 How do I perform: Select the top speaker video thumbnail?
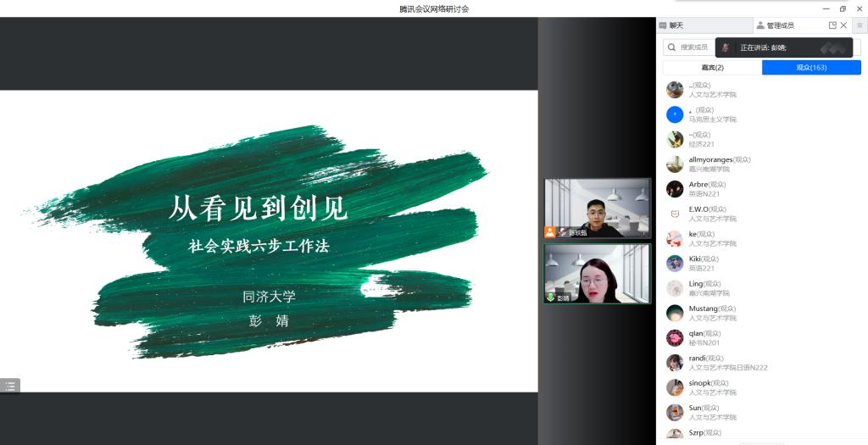(597, 207)
